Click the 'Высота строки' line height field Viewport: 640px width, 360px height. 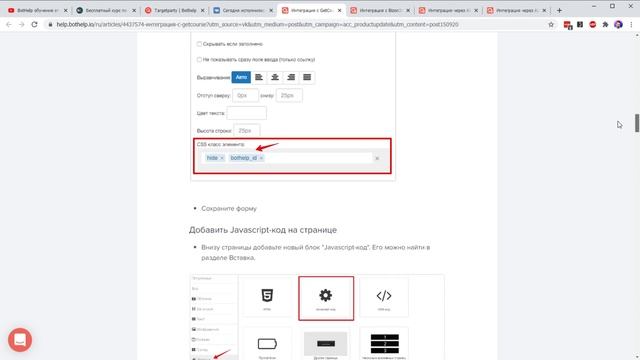coord(247,131)
